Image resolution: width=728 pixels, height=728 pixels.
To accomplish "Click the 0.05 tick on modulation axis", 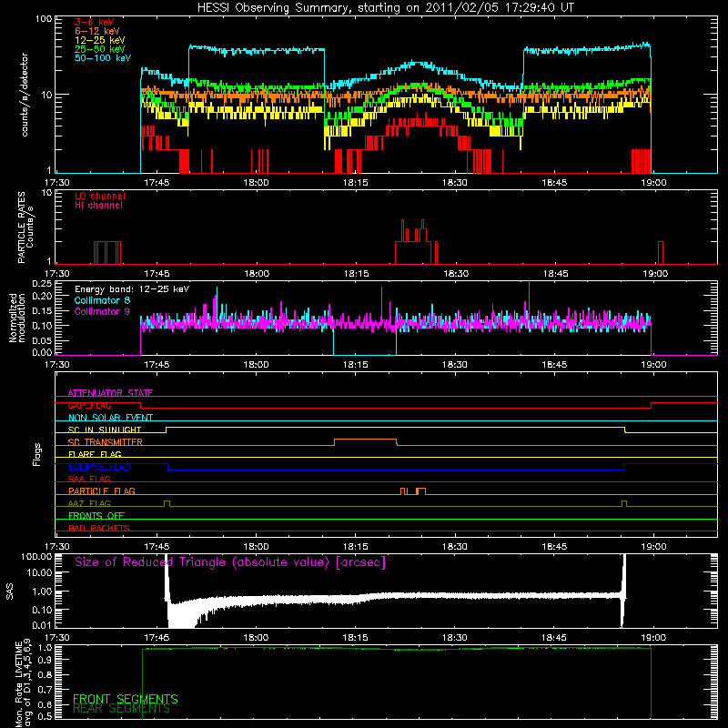I will coord(42,340).
